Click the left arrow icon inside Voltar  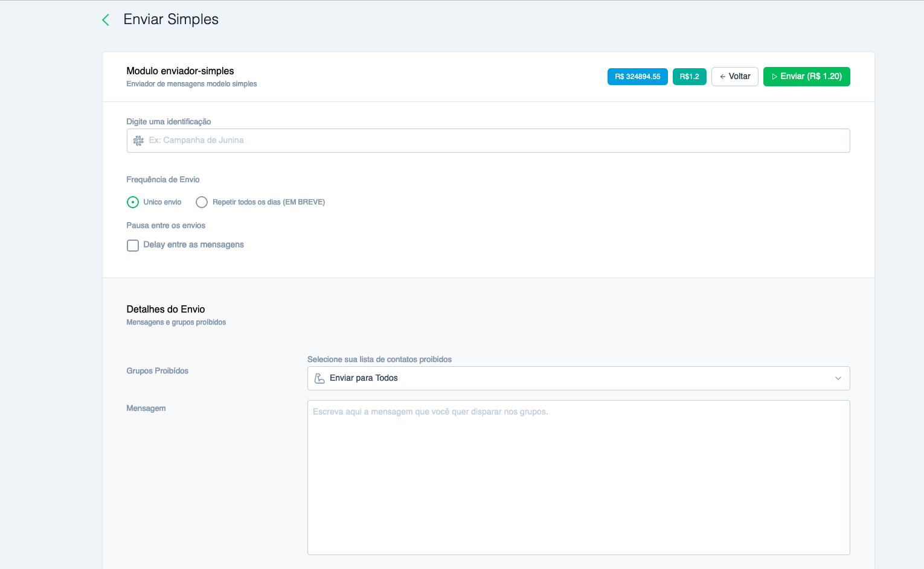pos(722,77)
